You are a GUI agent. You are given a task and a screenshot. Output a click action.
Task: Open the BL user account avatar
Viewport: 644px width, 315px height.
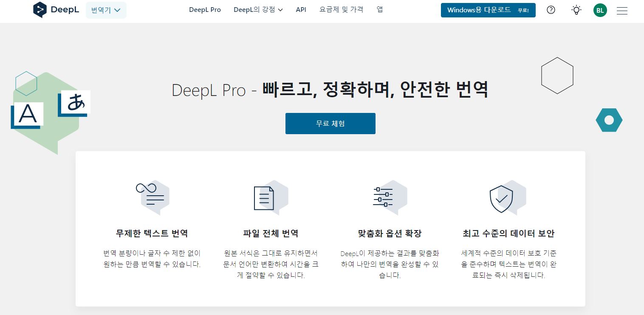point(600,10)
